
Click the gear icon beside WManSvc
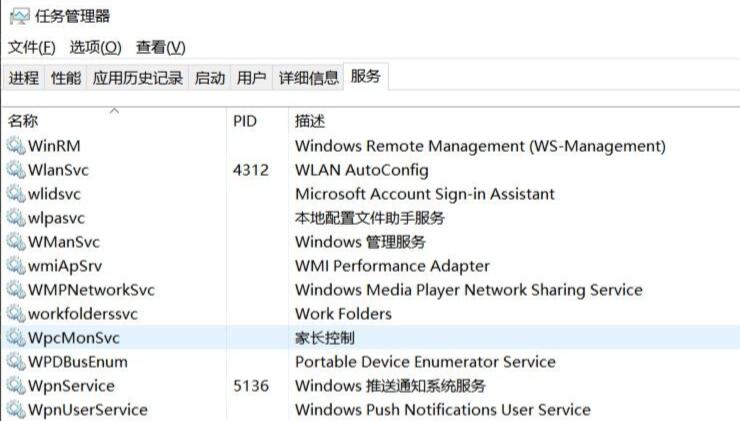[x=15, y=242]
